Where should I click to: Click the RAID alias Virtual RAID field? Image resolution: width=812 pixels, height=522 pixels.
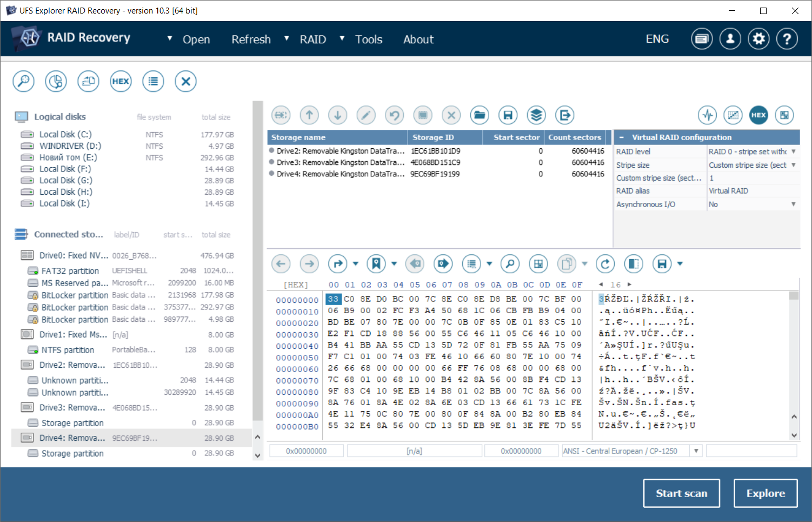click(x=753, y=191)
